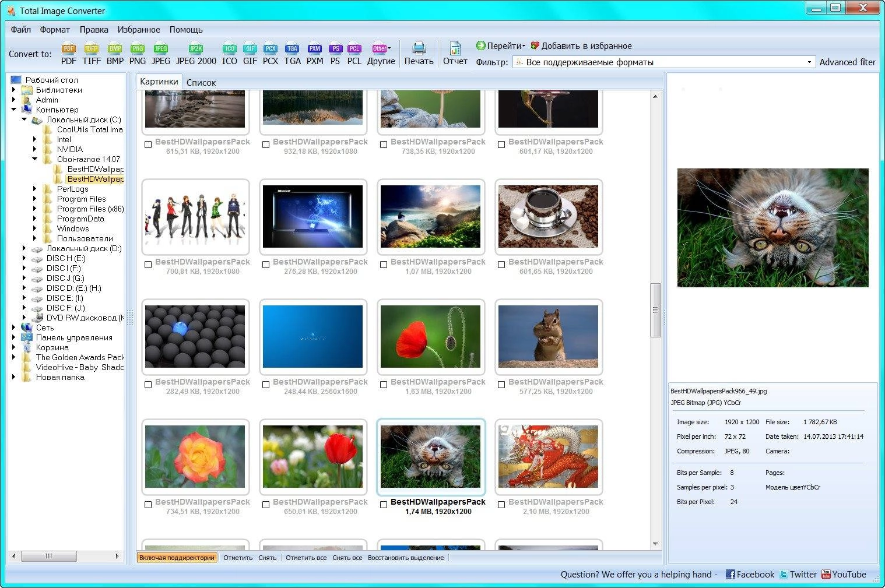Image resolution: width=885 pixels, height=588 pixels.
Task: Open the Файл menu
Action: click(x=21, y=29)
